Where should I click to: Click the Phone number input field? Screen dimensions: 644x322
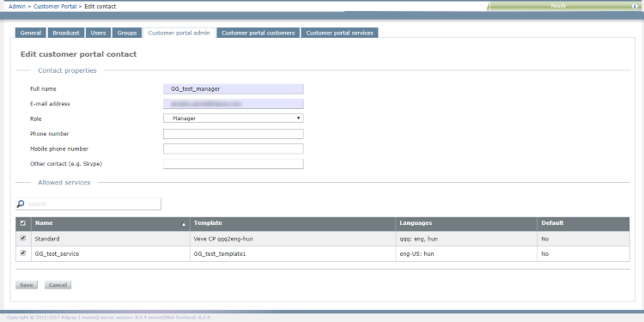click(x=234, y=134)
